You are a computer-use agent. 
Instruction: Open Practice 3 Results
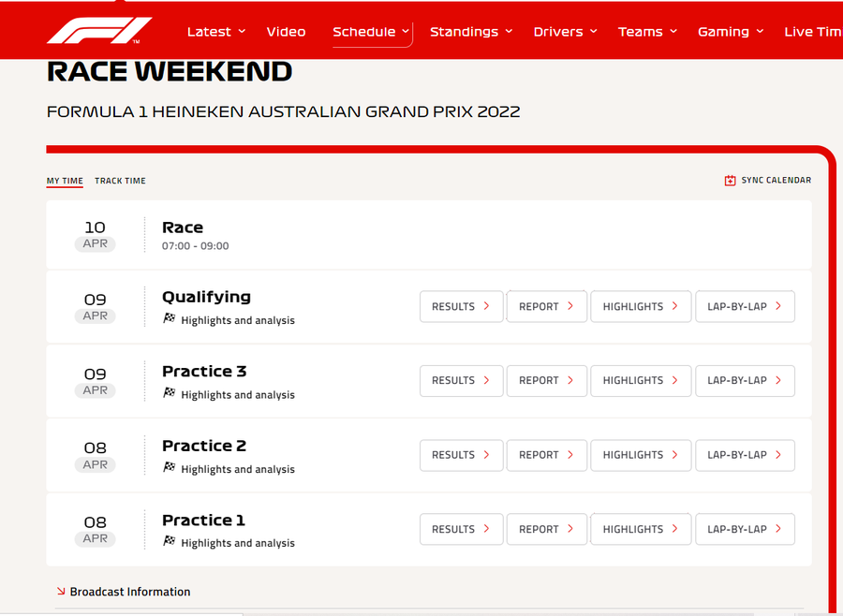click(x=461, y=381)
